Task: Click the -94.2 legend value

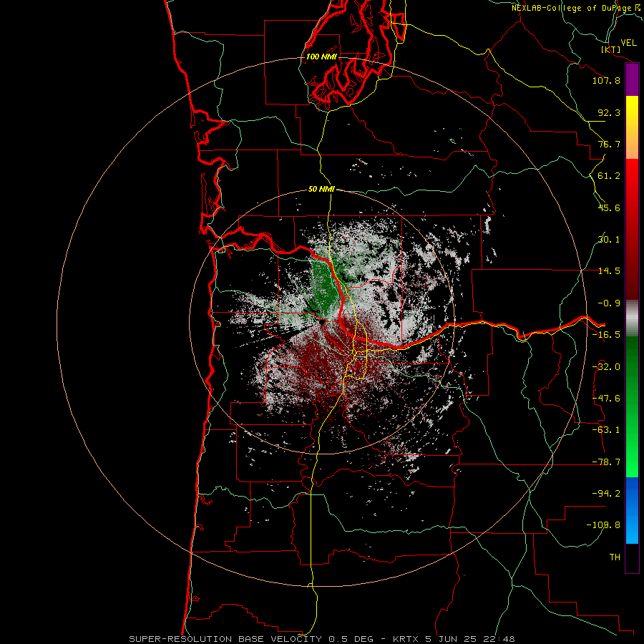Action: tap(606, 493)
